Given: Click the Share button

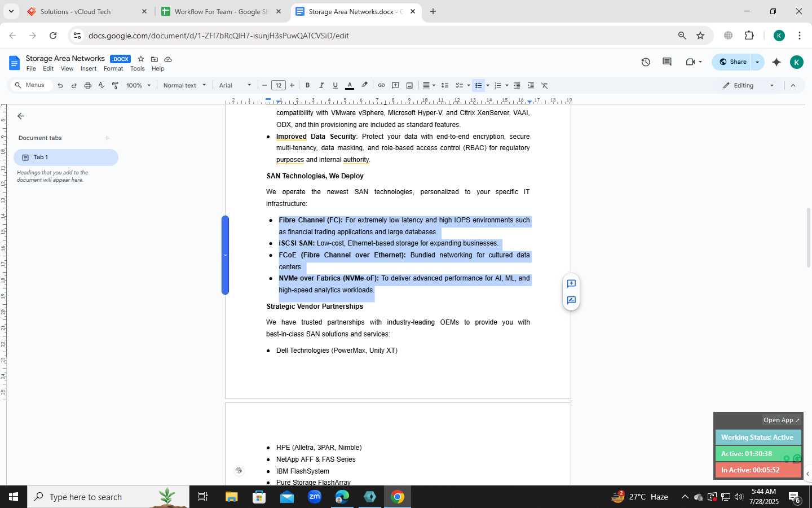Looking at the screenshot, I should point(732,62).
